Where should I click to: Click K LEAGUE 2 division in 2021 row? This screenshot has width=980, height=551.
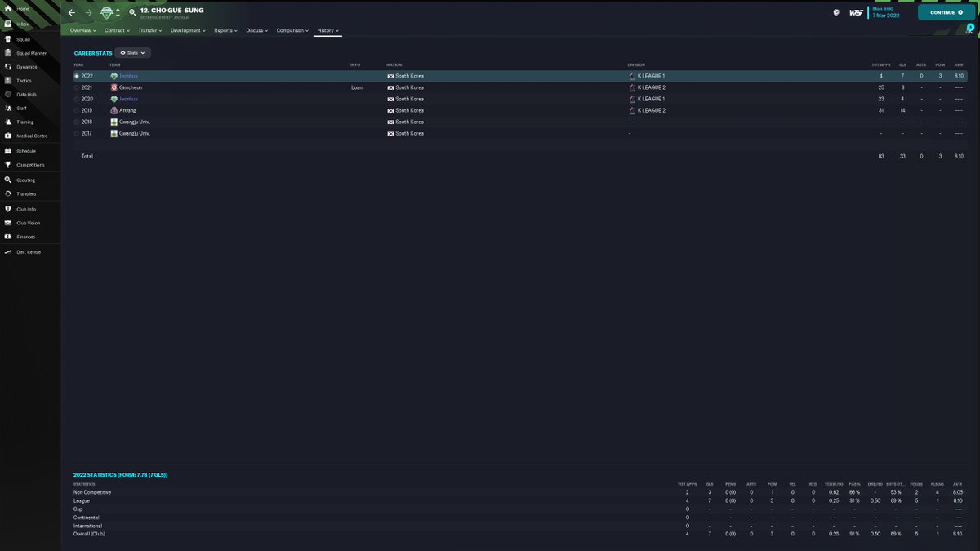tap(651, 87)
